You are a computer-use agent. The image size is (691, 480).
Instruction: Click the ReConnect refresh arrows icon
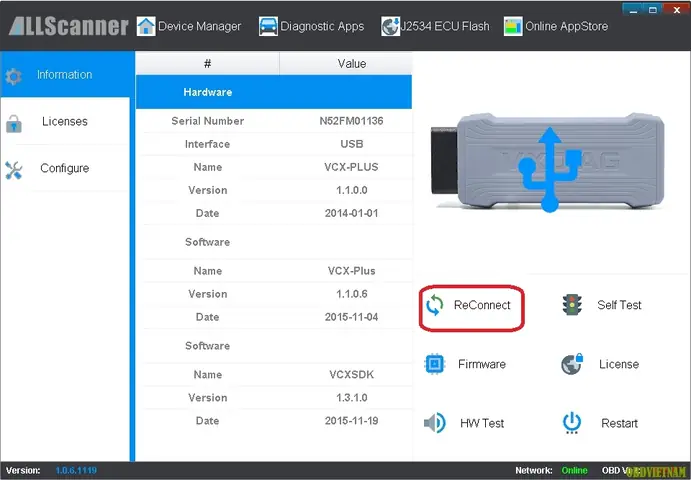(x=434, y=305)
